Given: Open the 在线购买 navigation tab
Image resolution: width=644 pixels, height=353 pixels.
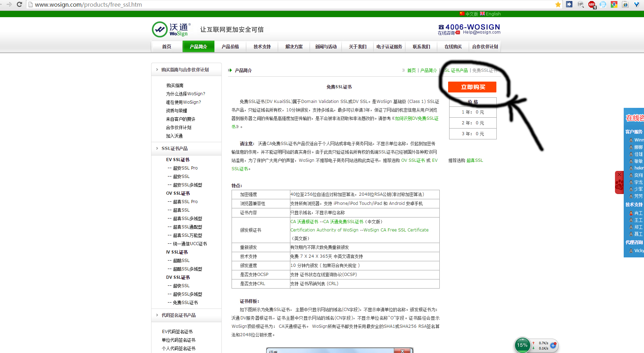Looking at the screenshot, I should tap(453, 47).
